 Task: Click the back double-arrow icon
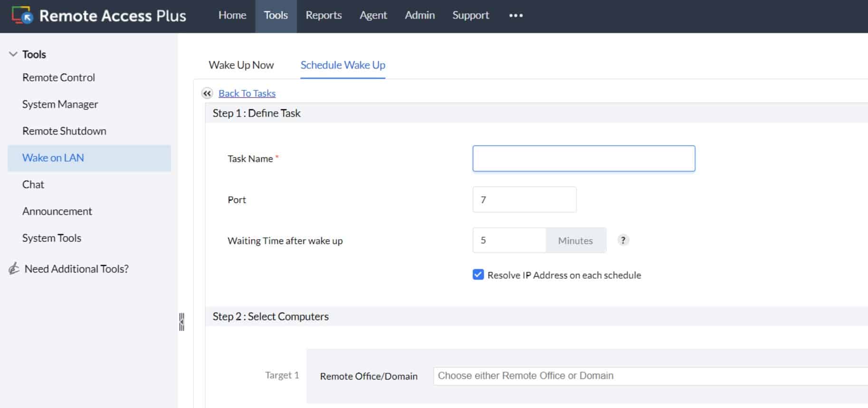(207, 93)
